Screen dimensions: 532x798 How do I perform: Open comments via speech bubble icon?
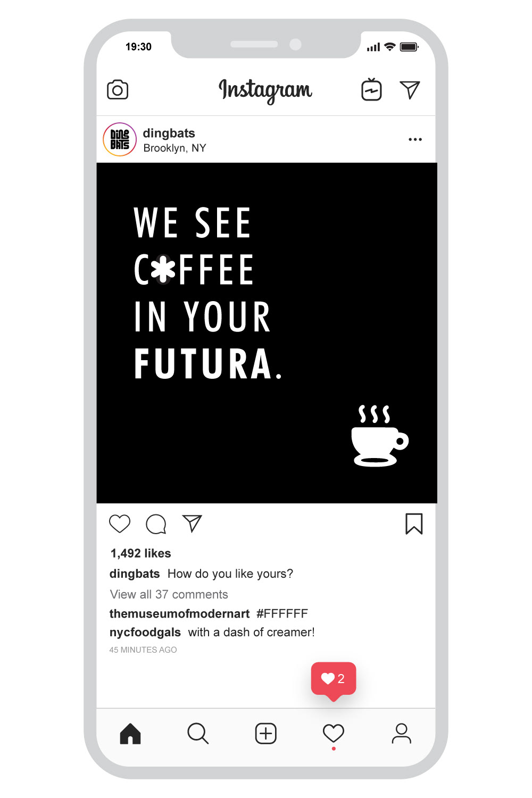point(156,524)
